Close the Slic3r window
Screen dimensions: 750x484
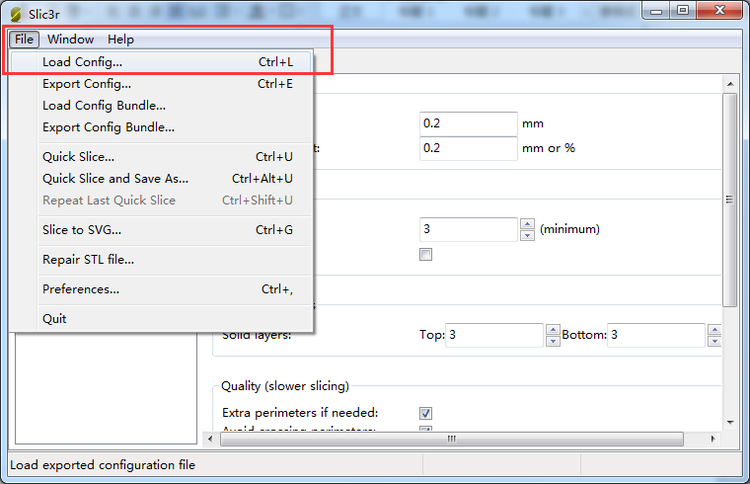(x=720, y=11)
